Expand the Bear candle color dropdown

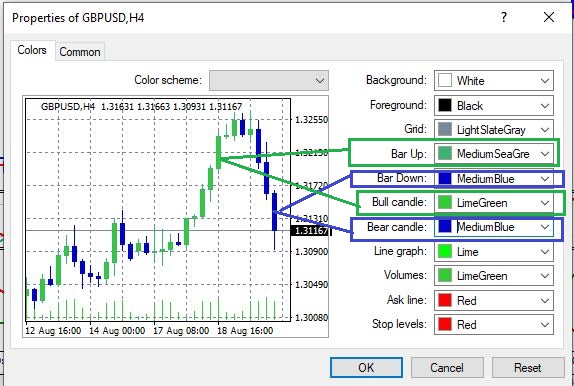[494, 227]
